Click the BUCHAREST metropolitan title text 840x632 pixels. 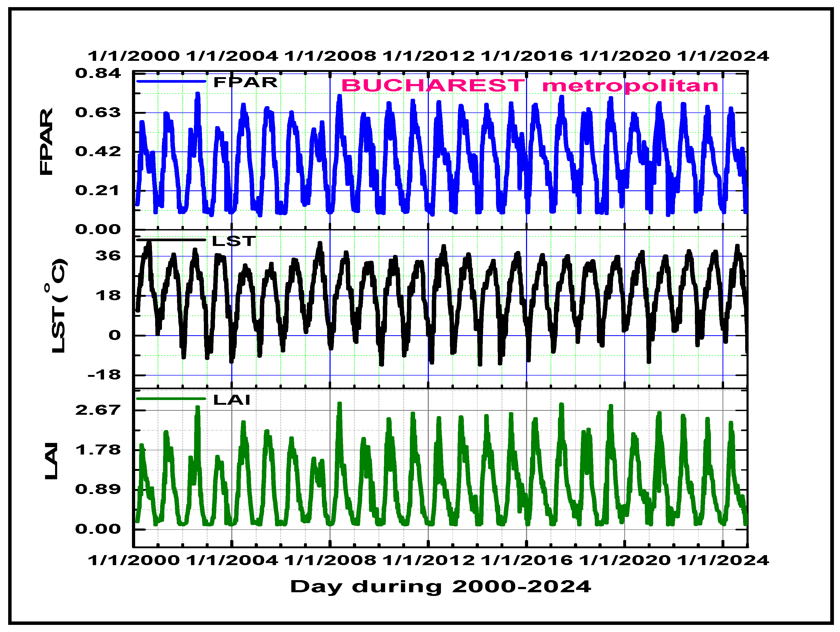[x=529, y=85]
